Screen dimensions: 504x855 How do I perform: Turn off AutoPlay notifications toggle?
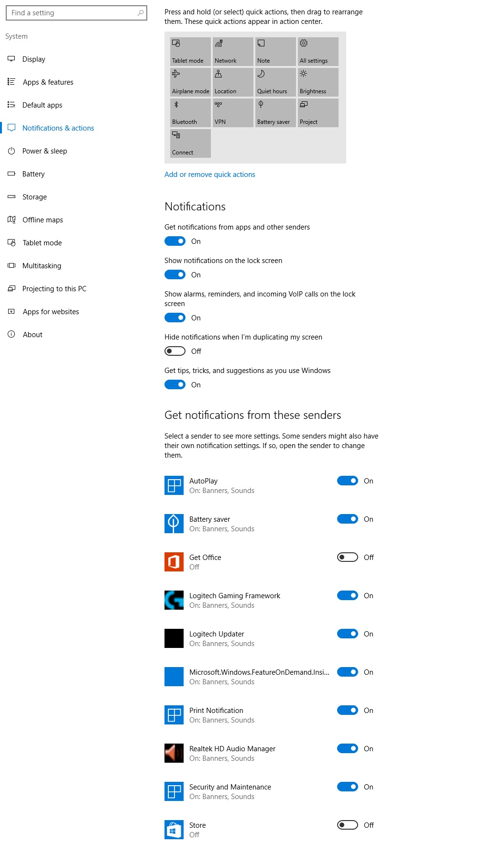pos(348,481)
